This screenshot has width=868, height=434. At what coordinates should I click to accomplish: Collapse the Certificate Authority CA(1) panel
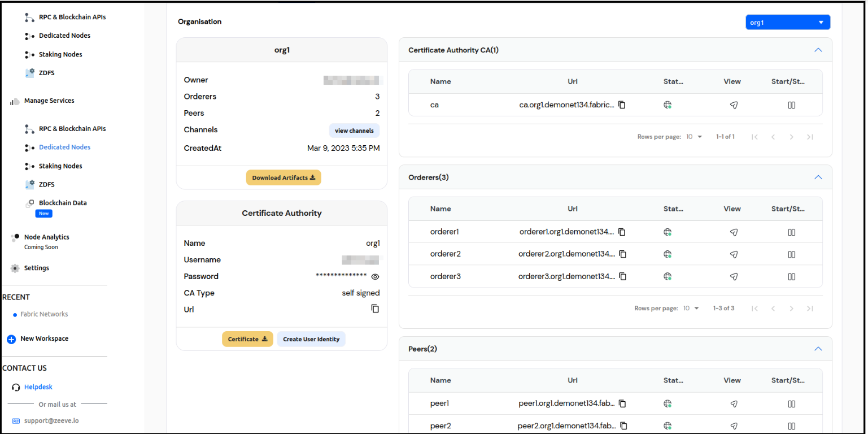point(818,50)
